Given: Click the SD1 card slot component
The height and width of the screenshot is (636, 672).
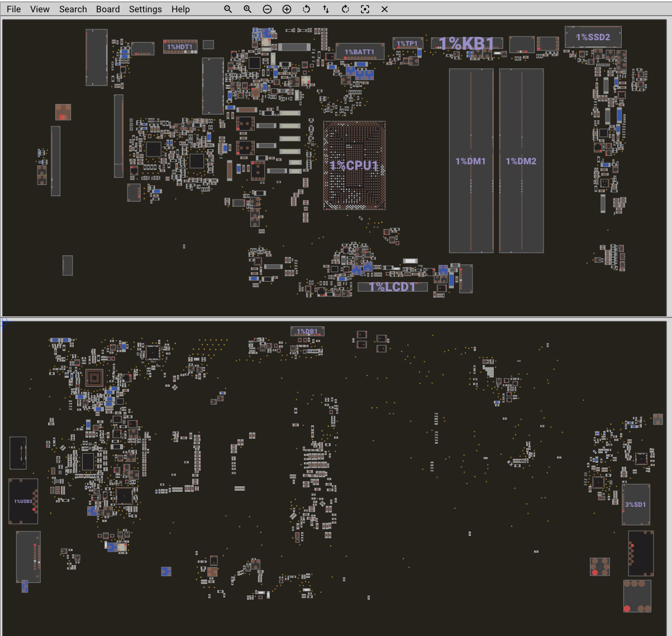Looking at the screenshot, I should point(636,505).
